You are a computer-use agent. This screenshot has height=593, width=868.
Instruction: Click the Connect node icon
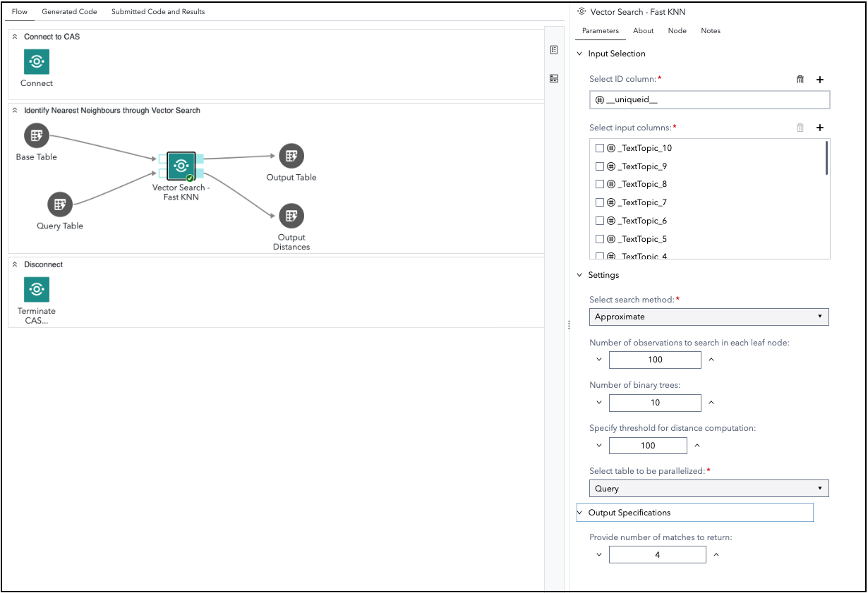[x=37, y=62]
